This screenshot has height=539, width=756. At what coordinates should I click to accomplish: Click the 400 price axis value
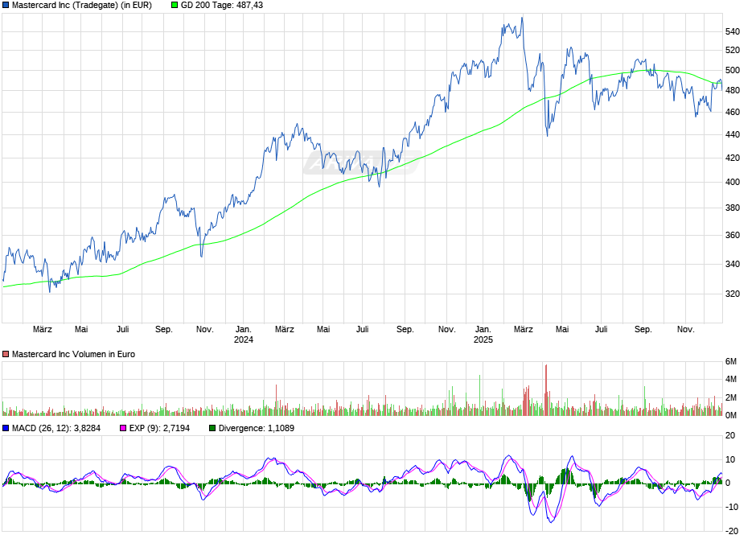(733, 183)
